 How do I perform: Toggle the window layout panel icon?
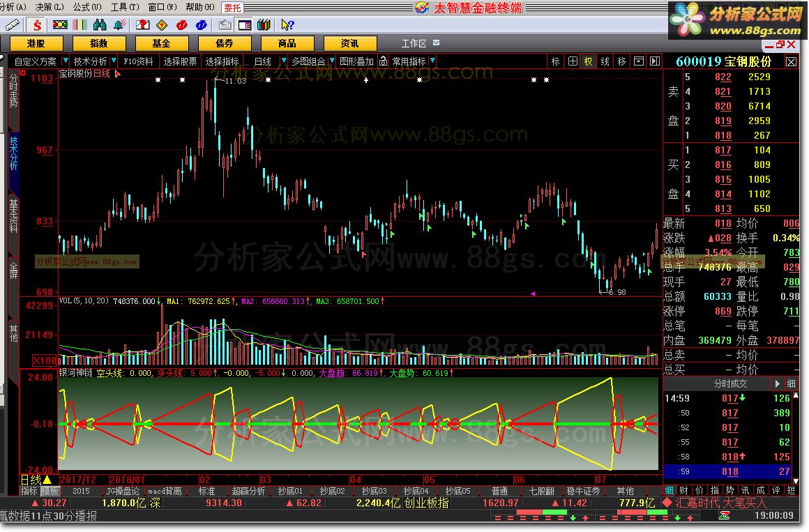(245, 24)
